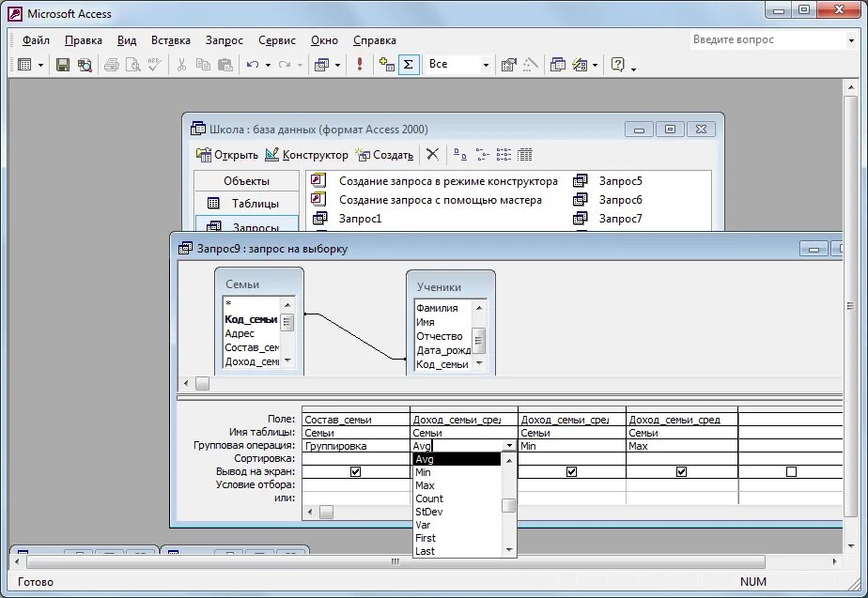Open the Top Values 'Все' dropdown
This screenshot has width=868, height=598.
pyautogui.click(x=486, y=66)
